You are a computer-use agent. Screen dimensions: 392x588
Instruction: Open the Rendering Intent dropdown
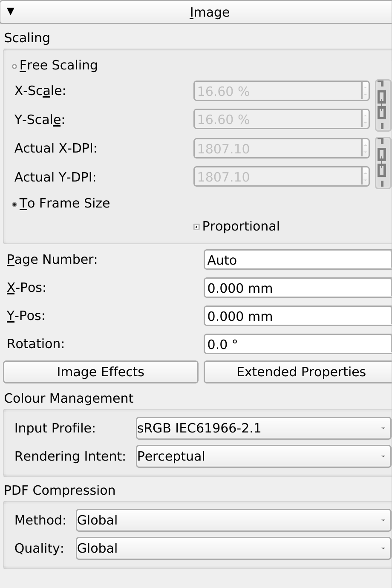click(263, 456)
